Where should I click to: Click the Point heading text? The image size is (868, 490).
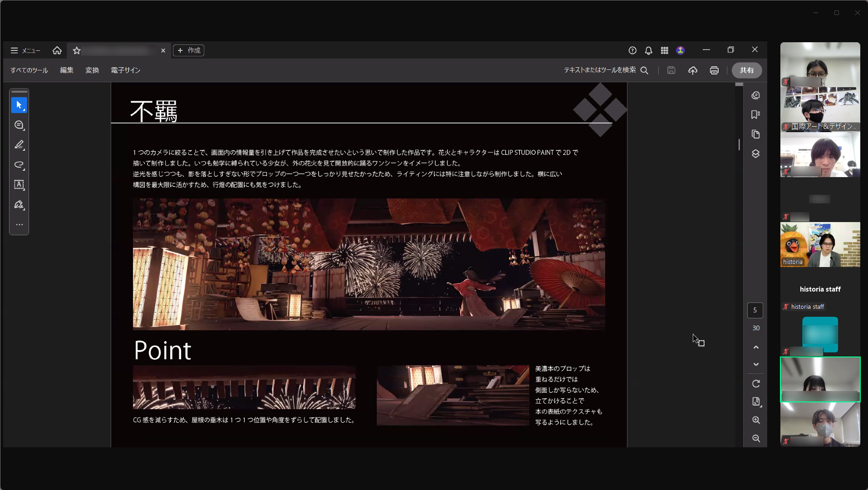coord(163,351)
